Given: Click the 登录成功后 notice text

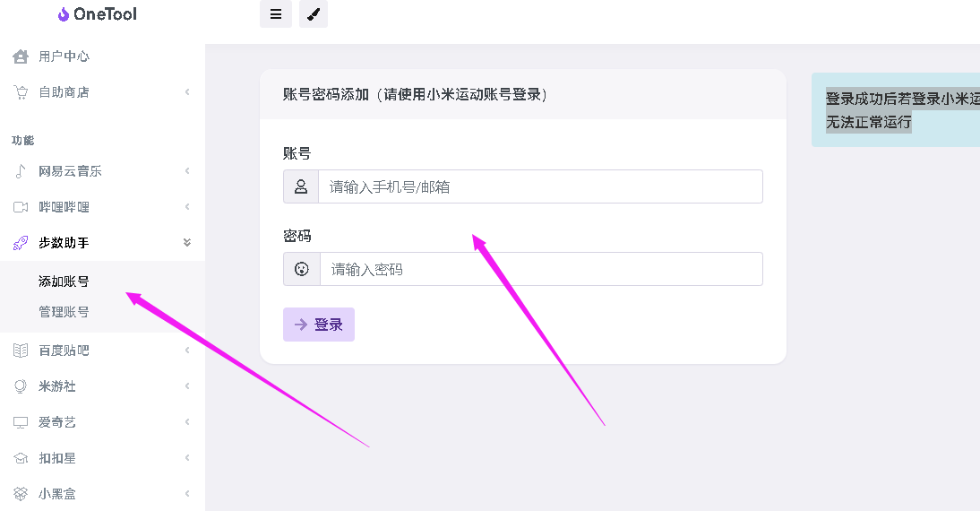Looking at the screenshot, I should (902, 110).
